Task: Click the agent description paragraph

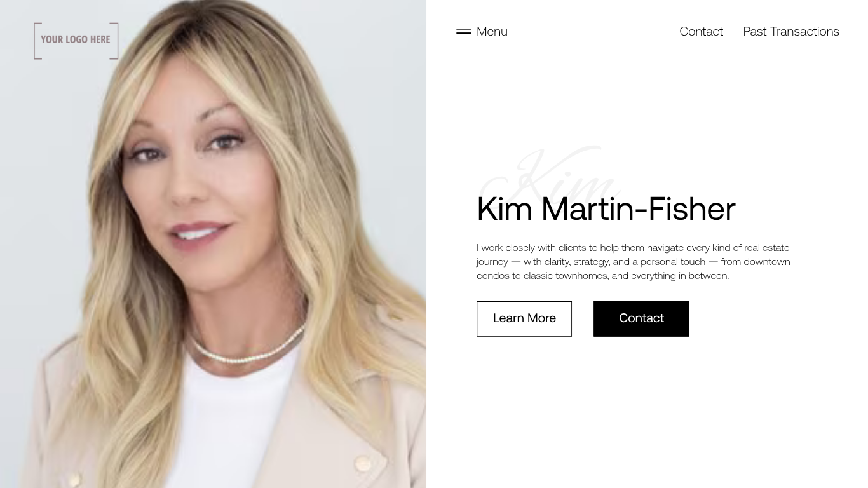Action: (x=634, y=261)
